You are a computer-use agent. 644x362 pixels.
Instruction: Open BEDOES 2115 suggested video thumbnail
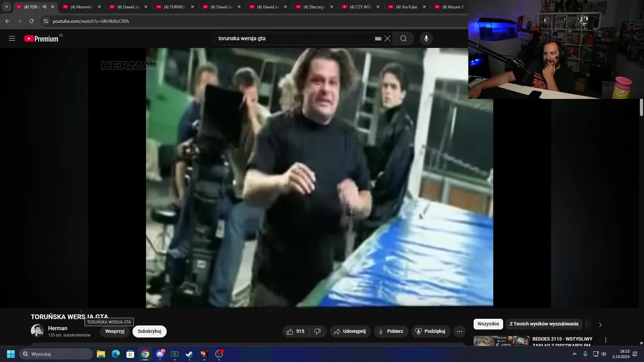click(502, 341)
